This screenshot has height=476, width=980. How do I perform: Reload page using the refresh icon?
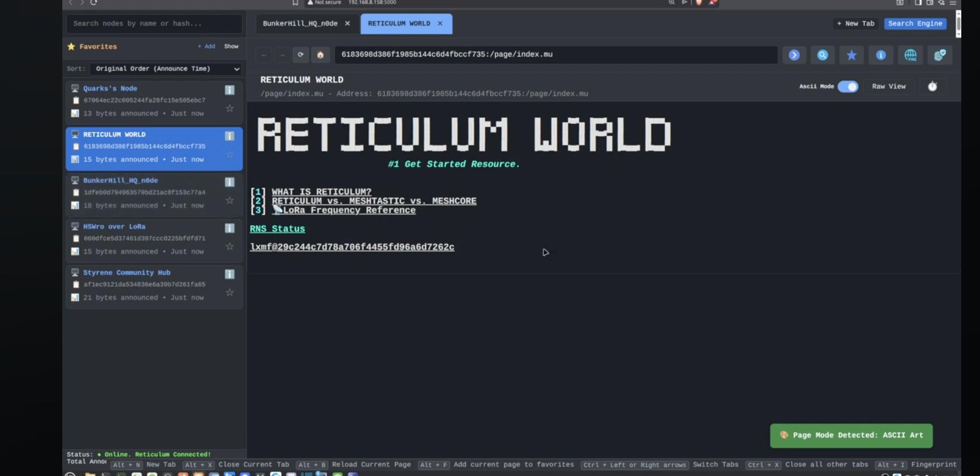(301, 55)
